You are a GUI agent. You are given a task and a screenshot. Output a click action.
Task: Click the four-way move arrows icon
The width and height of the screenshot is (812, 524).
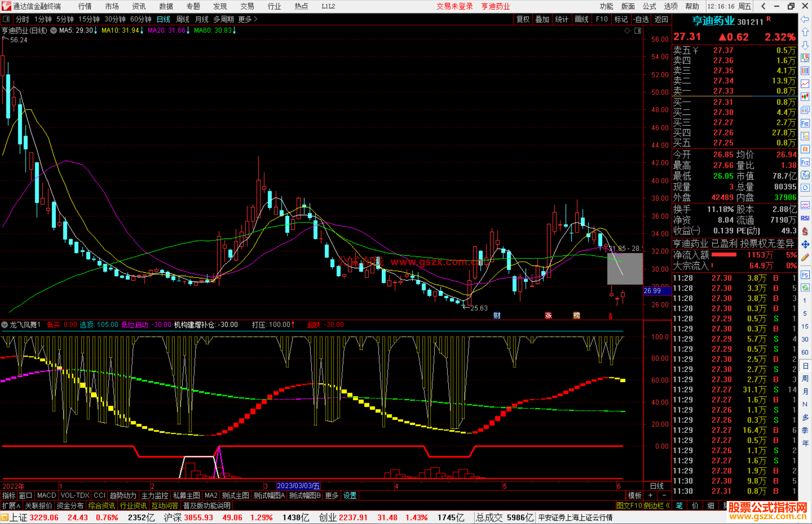tap(805, 245)
